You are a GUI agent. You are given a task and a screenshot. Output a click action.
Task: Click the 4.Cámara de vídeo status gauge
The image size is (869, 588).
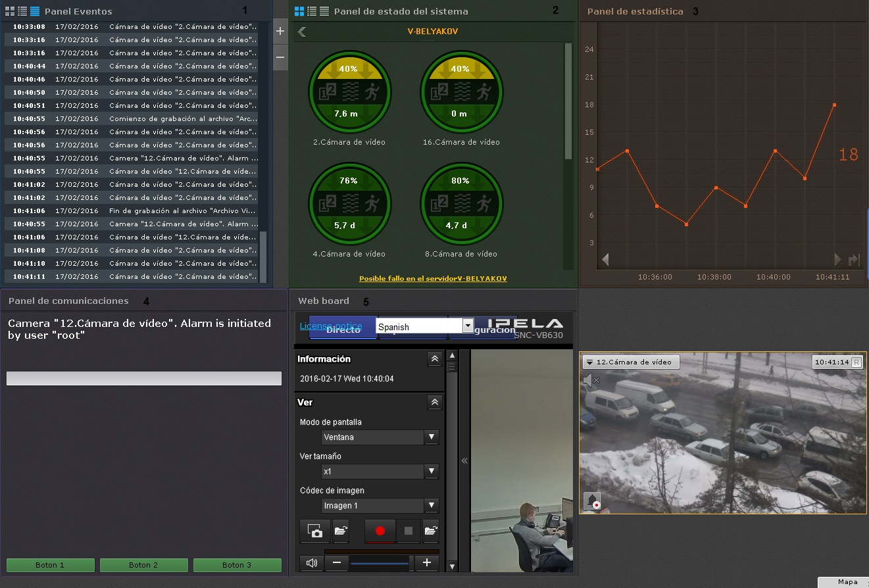(349, 204)
